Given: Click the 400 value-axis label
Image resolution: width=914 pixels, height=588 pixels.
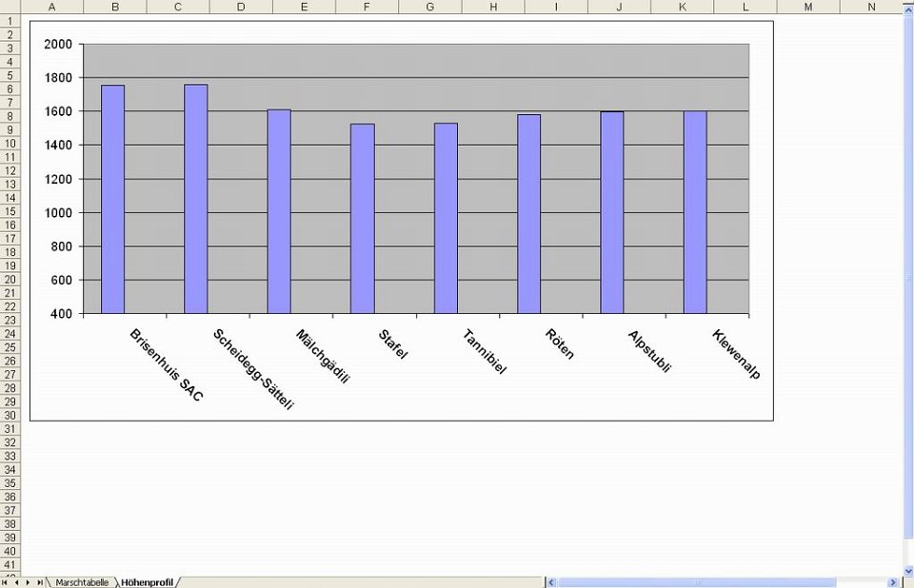Looking at the screenshot, I should (62, 314).
